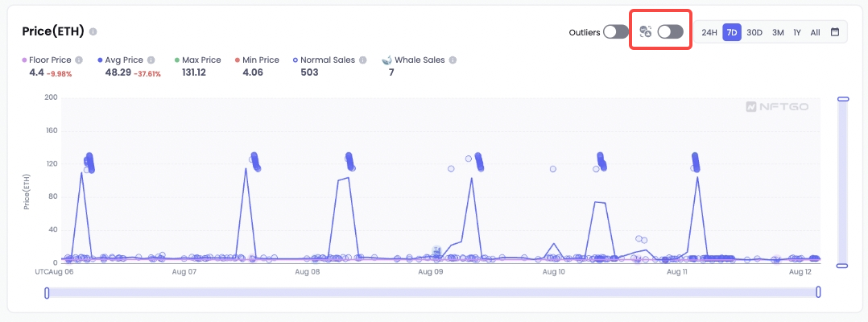Select the 30D time range
Image resolution: width=868 pixels, height=322 pixels.
click(754, 32)
